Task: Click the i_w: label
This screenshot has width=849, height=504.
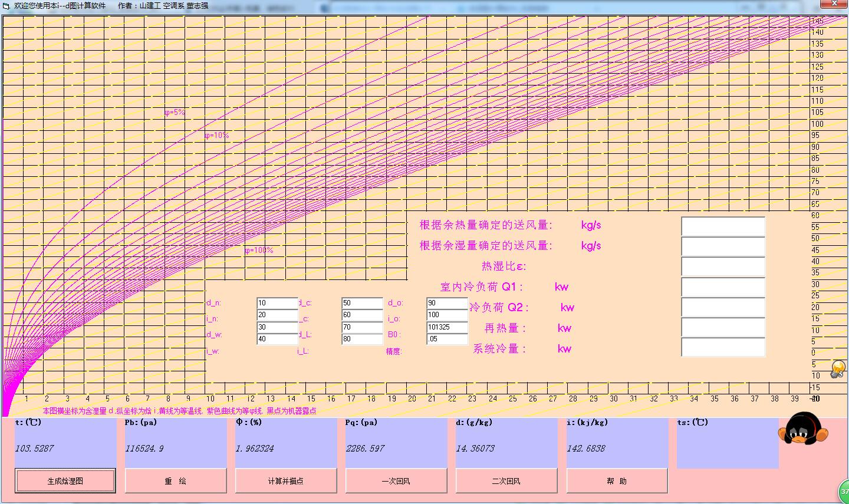Action: tap(212, 351)
